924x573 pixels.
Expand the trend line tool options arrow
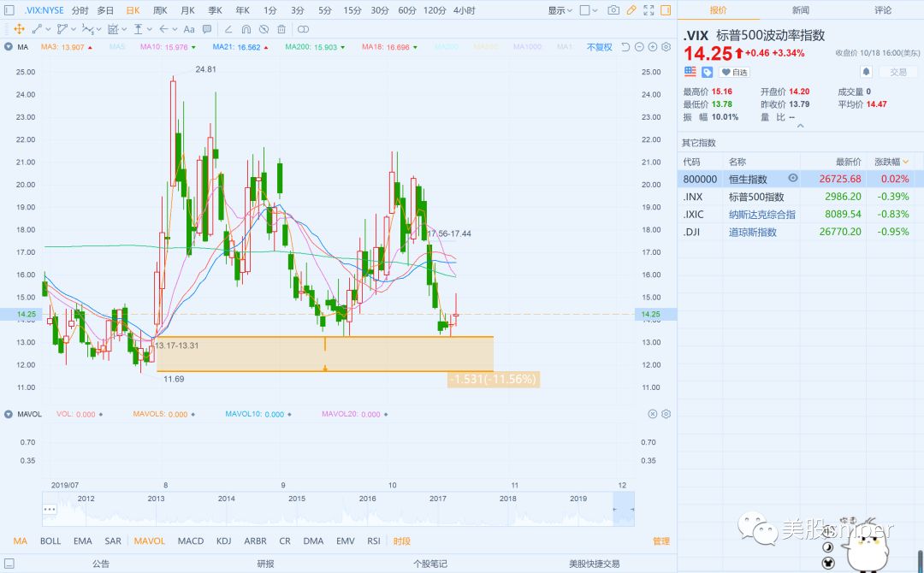tap(48, 29)
